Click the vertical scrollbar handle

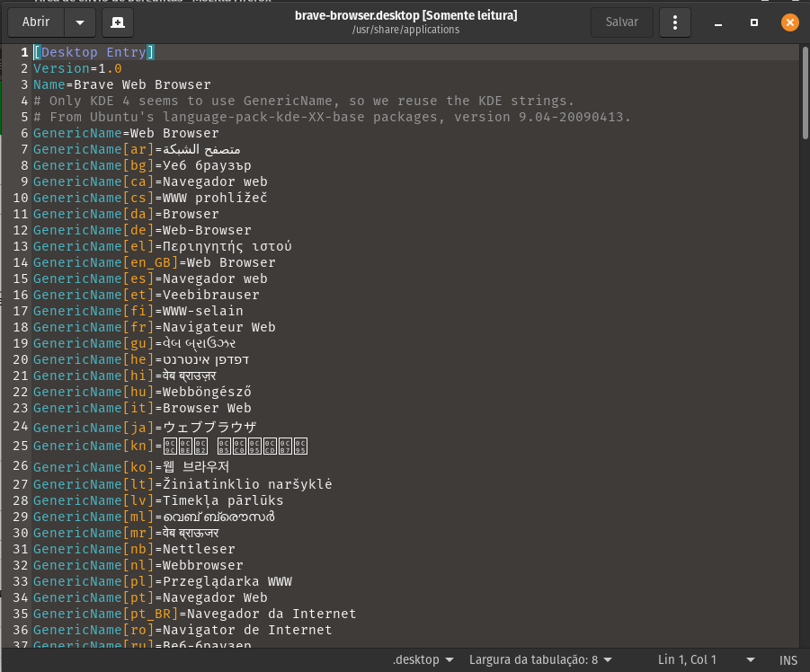[x=805, y=93]
